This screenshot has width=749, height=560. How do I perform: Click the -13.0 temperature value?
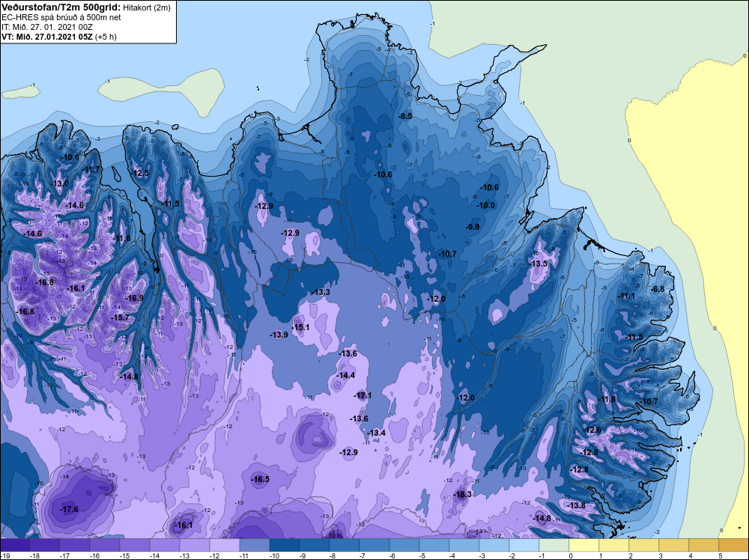60,183
